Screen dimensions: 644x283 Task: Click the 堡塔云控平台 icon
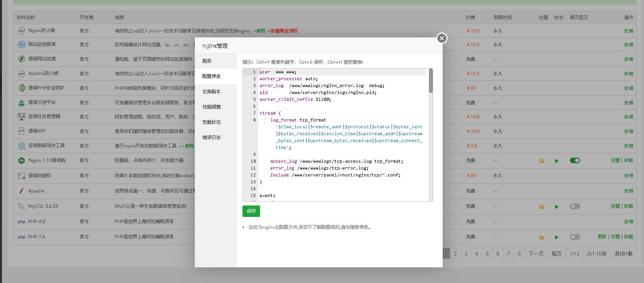(21, 103)
